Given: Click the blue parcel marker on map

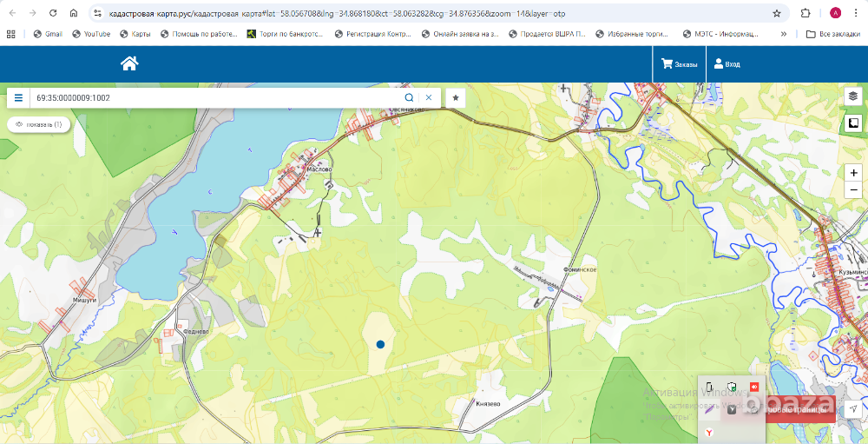Looking at the screenshot, I should tap(380, 345).
